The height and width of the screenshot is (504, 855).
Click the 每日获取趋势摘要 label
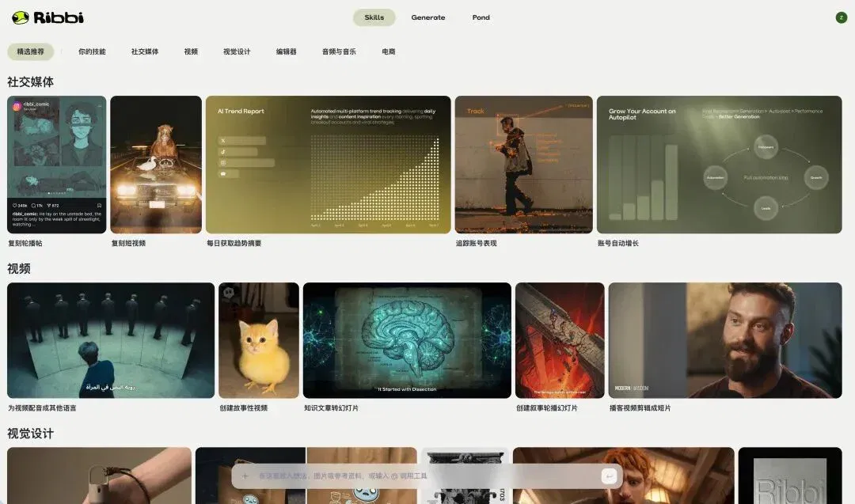pyautogui.click(x=234, y=244)
